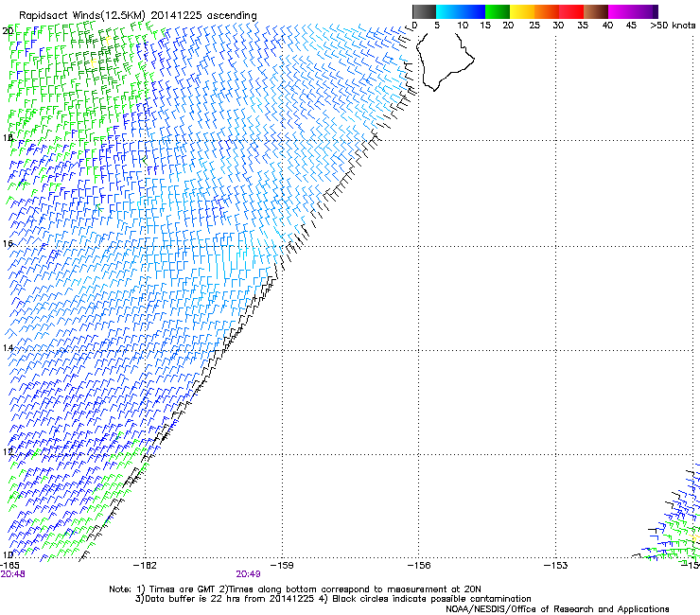Click the legend label '35'
Image resolution: width=700 pixels, height=615 pixels.
583,26
